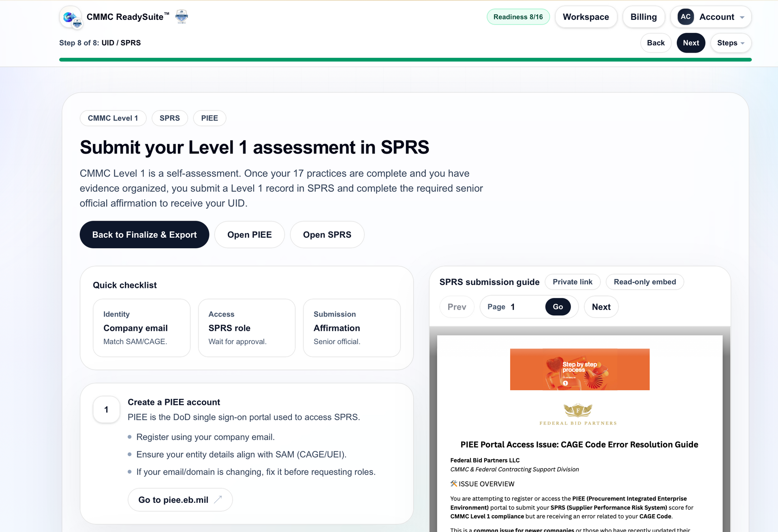Image resolution: width=778 pixels, height=532 pixels.
Task: Click the Next step button
Action: click(x=691, y=43)
